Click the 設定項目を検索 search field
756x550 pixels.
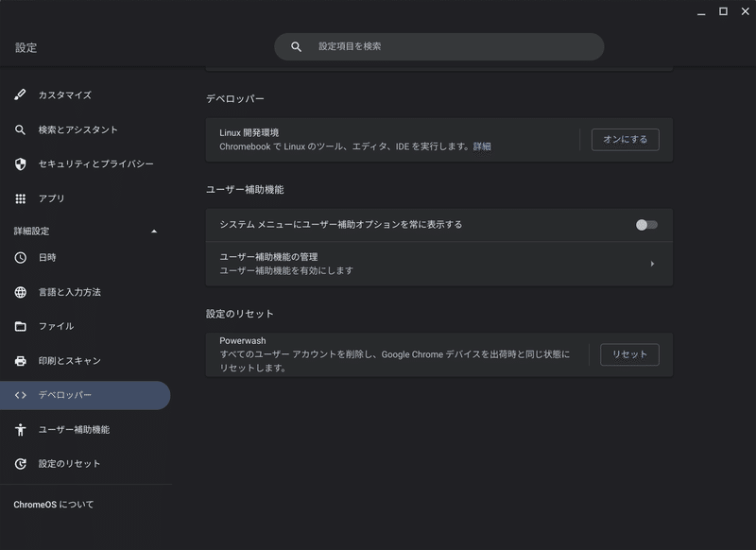(438, 46)
